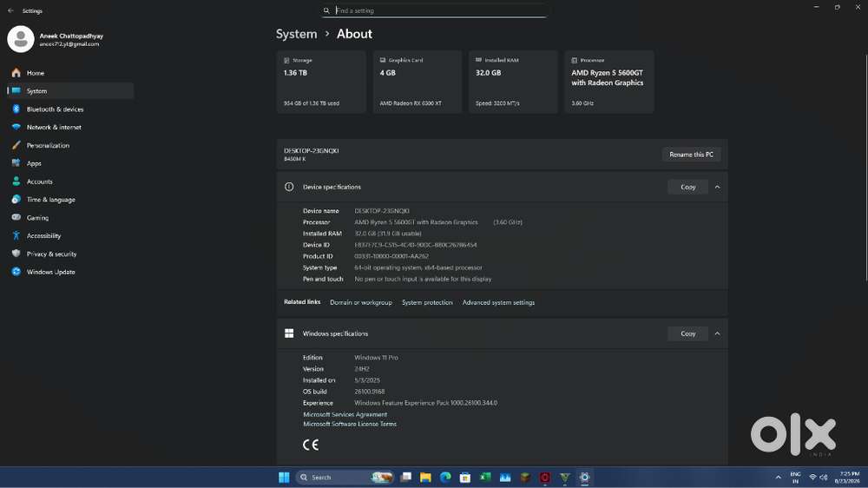Click the Accounts sidebar icon
Screen dimensions: 868x488
16,181
